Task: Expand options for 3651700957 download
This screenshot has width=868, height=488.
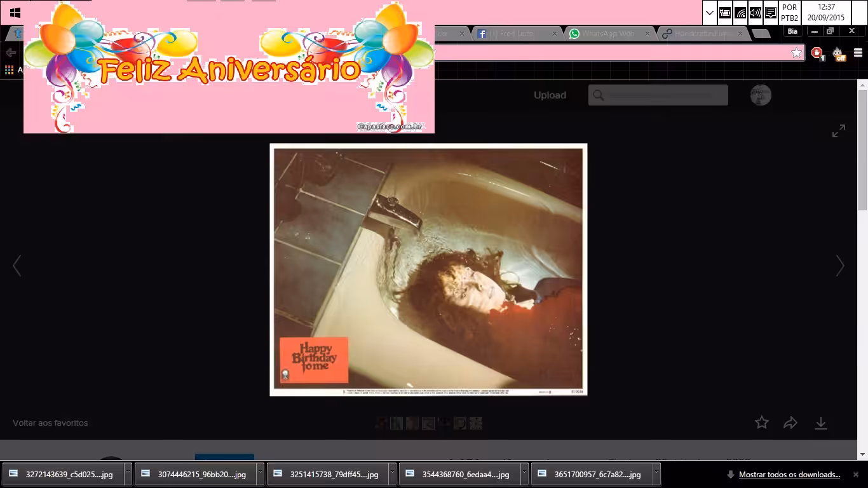Action: [656, 475]
